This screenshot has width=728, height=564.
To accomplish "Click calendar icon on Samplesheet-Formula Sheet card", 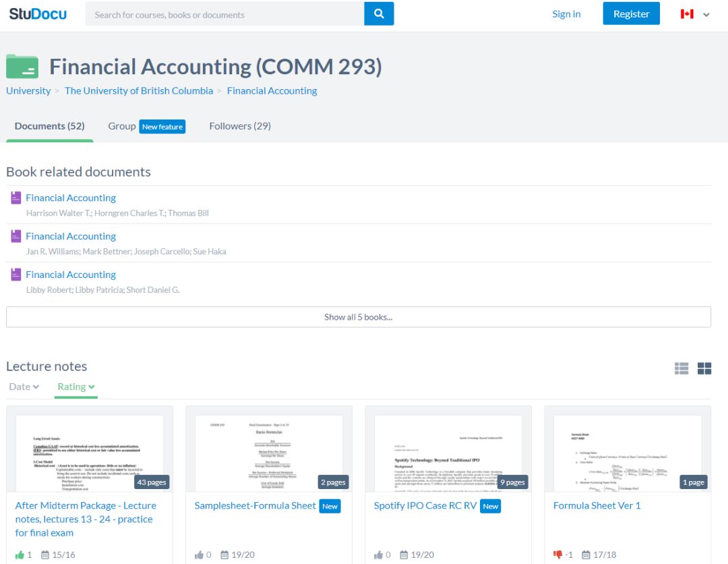I will click(224, 555).
